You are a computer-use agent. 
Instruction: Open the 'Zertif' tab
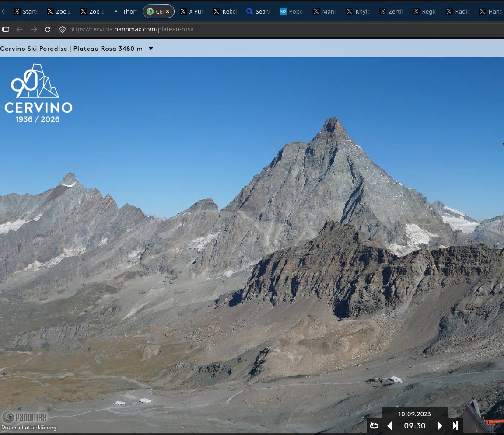point(392,11)
